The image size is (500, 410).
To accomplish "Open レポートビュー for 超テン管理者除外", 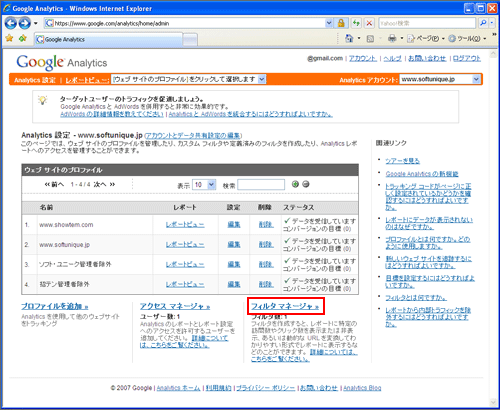I will [185, 284].
